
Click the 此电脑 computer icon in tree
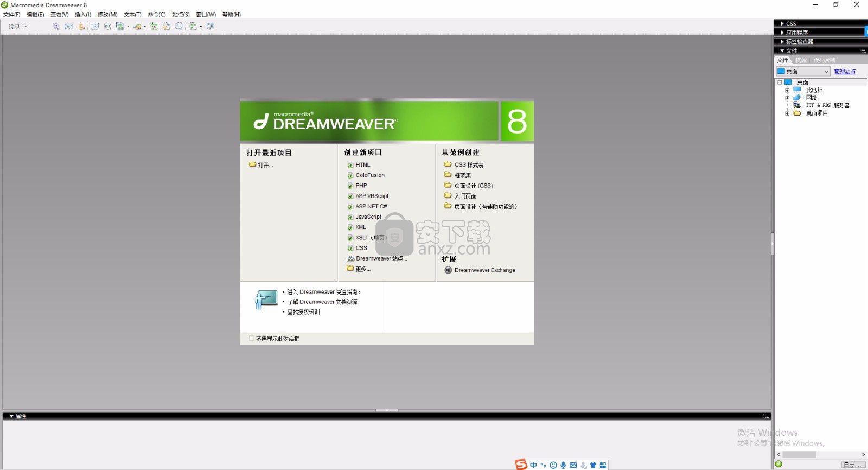(x=797, y=90)
